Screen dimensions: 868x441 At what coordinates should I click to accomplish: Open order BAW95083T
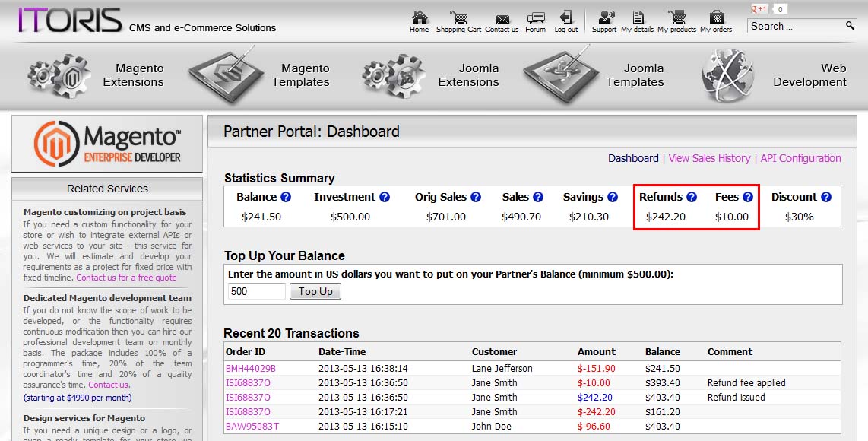(x=252, y=426)
